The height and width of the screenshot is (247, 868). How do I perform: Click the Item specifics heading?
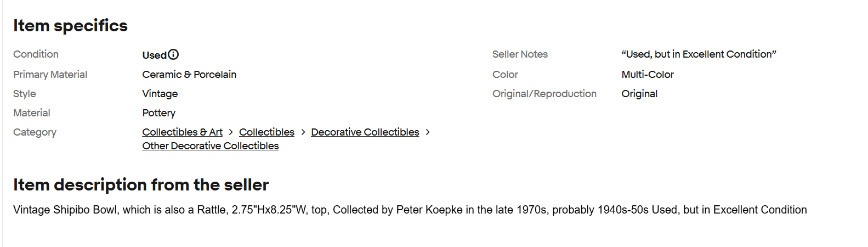click(x=70, y=26)
